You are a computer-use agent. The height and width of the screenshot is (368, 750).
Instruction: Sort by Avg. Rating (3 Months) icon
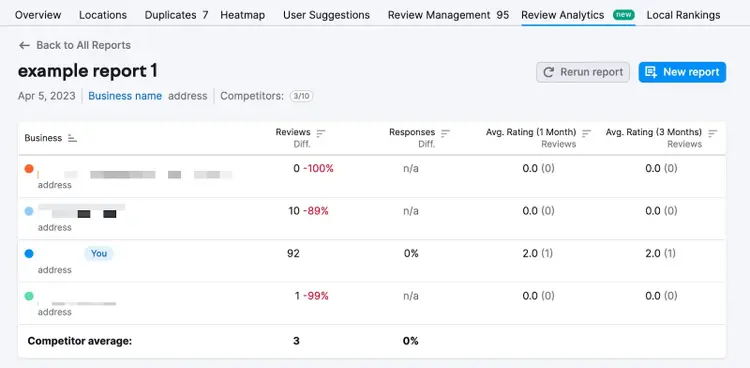coord(713,133)
